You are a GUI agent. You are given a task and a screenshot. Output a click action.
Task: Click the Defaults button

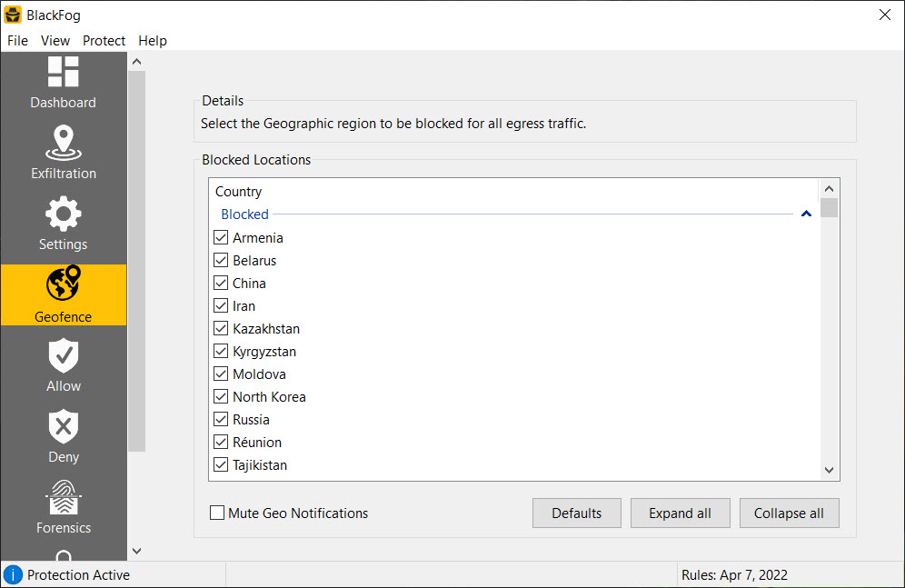(x=577, y=513)
